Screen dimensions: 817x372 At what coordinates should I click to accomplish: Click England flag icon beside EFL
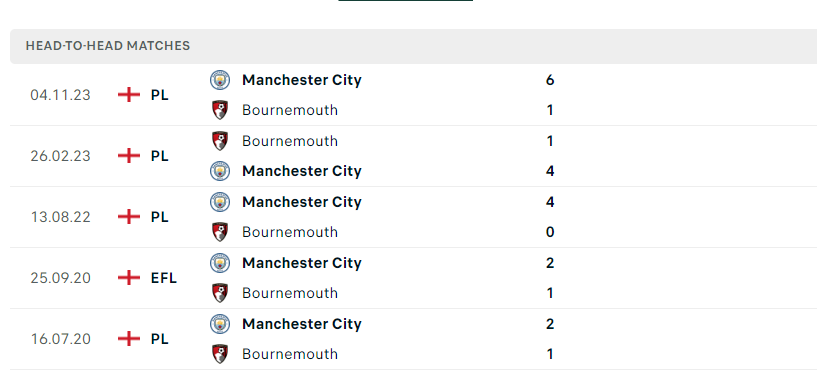(x=129, y=278)
